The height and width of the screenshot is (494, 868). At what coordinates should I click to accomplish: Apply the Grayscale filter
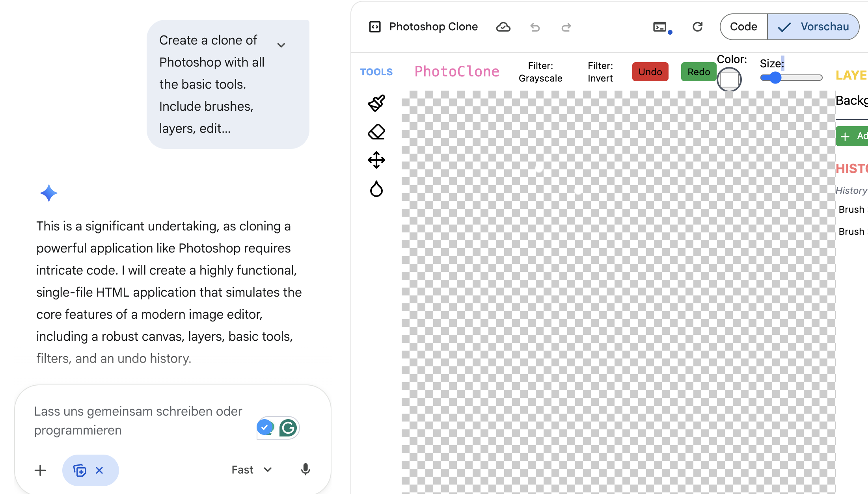540,72
